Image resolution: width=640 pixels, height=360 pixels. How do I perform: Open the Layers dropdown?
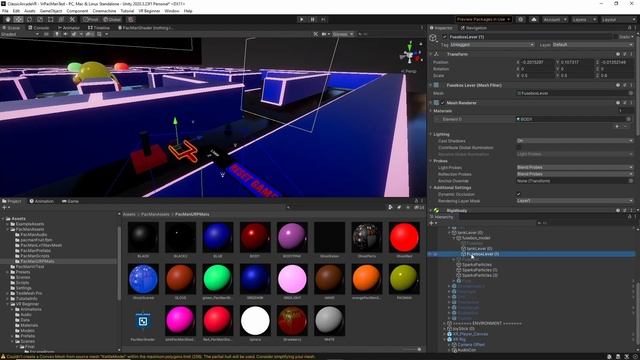[584, 19]
